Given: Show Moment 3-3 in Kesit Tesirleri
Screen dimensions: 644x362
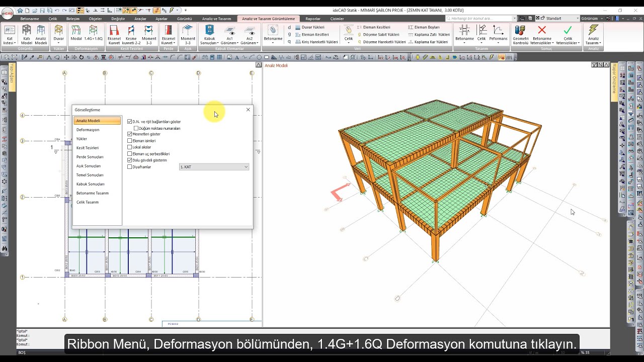Looking at the screenshot, I should pyautogui.click(x=149, y=35).
